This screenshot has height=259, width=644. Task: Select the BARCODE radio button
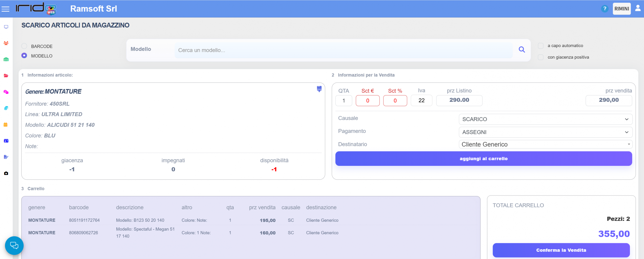pos(24,46)
